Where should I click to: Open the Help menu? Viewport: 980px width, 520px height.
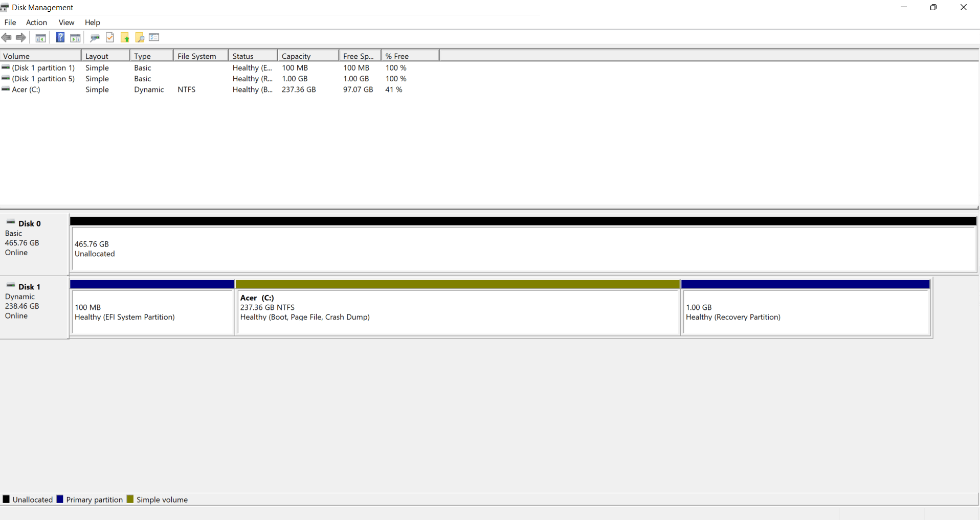coord(92,22)
